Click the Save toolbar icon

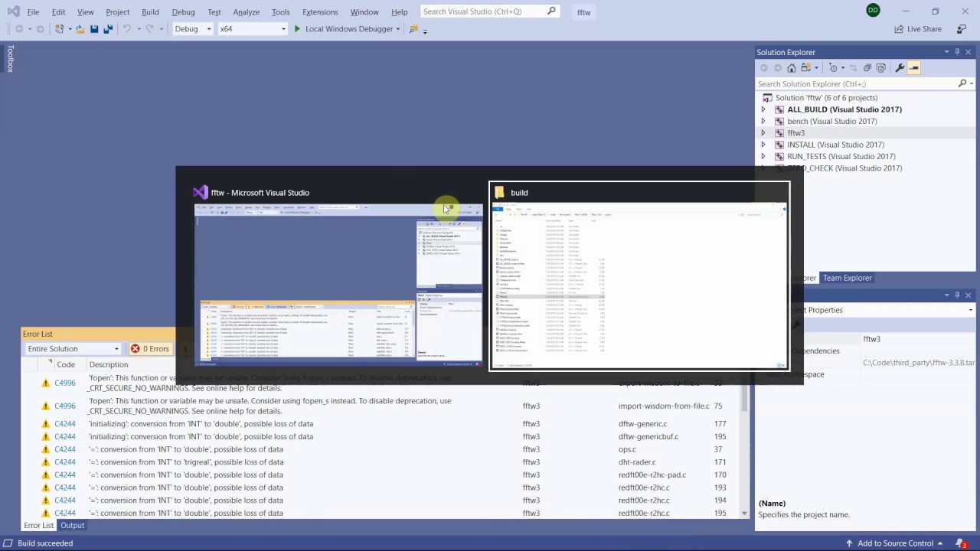click(94, 29)
